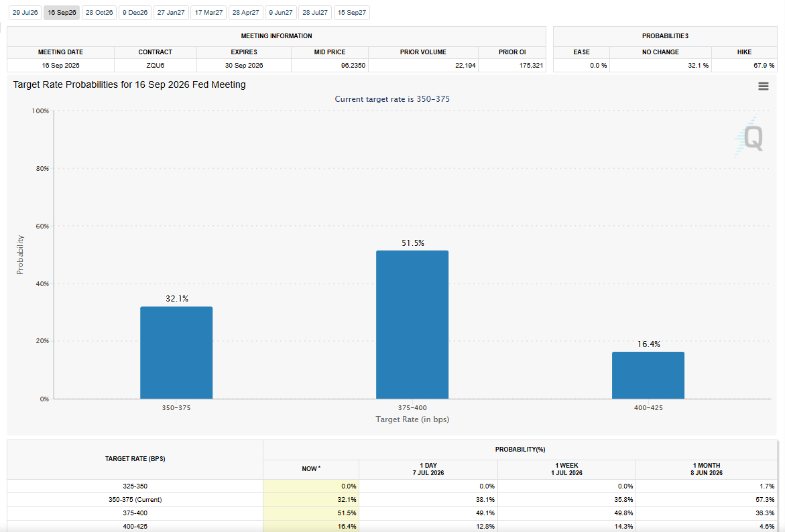785x532 pixels.
Task: Click the 1 MONTH 8 JUN 2026 column header
Action: (x=707, y=469)
